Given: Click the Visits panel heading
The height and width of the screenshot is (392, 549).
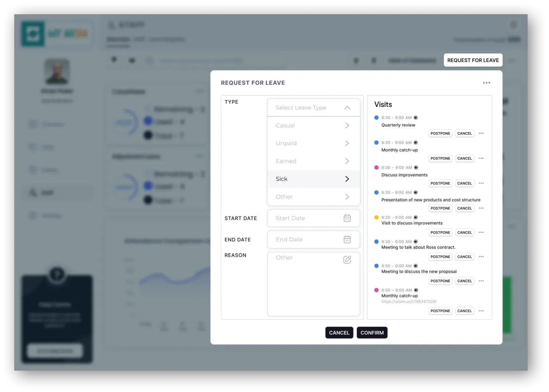Looking at the screenshot, I should point(383,105).
